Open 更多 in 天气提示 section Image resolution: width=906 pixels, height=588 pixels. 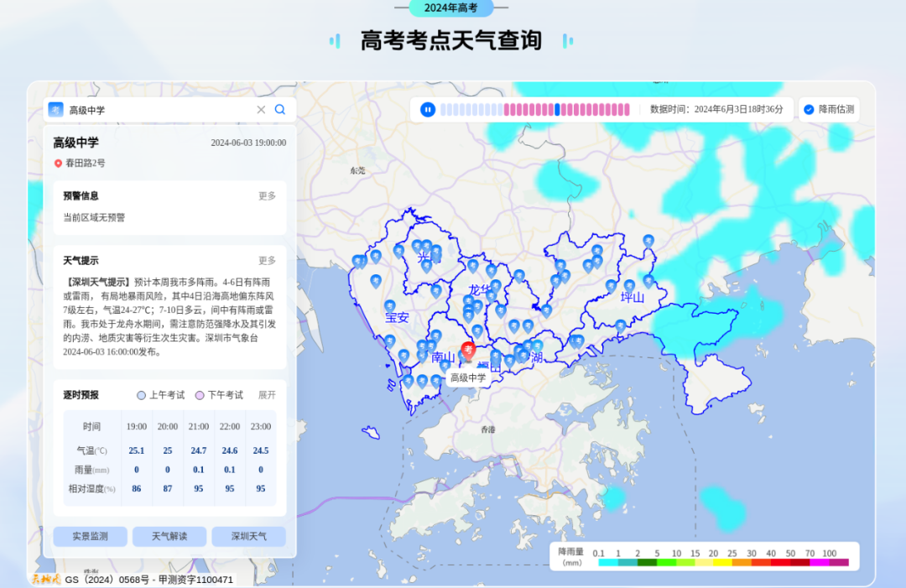[267, 260]
